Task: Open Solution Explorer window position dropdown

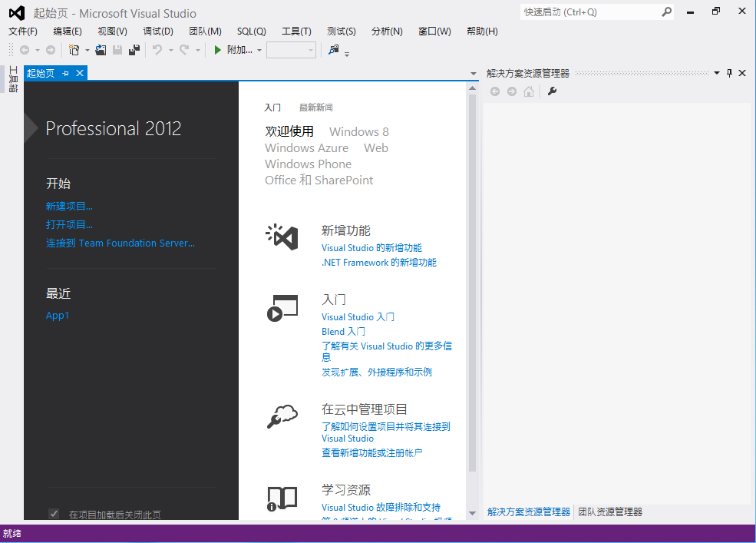Action: pyautogui.click(x=717, y=73)
